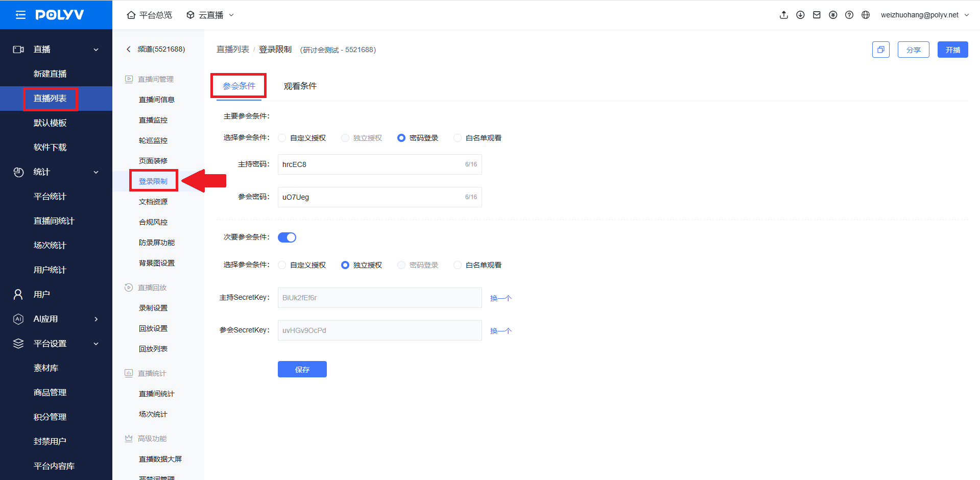Select secondary 独立授权 radio option
This screenshot has width=980, height=480.
click(x=345, y=265)
